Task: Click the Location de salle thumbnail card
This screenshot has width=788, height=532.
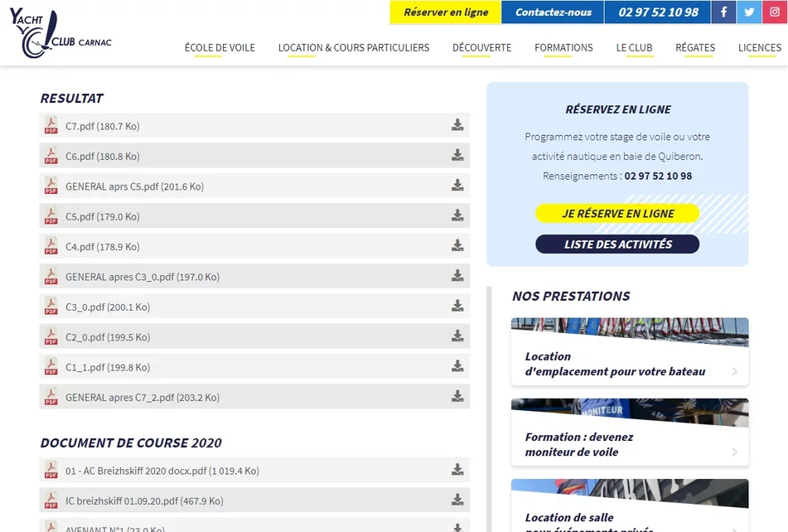Action: click(x=630, y=505)
